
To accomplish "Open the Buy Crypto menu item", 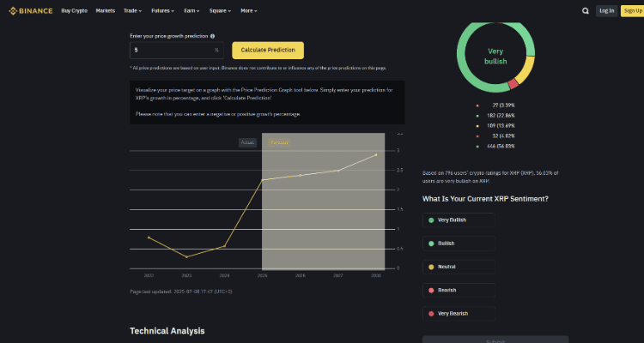I will click(x=73, y=11).
